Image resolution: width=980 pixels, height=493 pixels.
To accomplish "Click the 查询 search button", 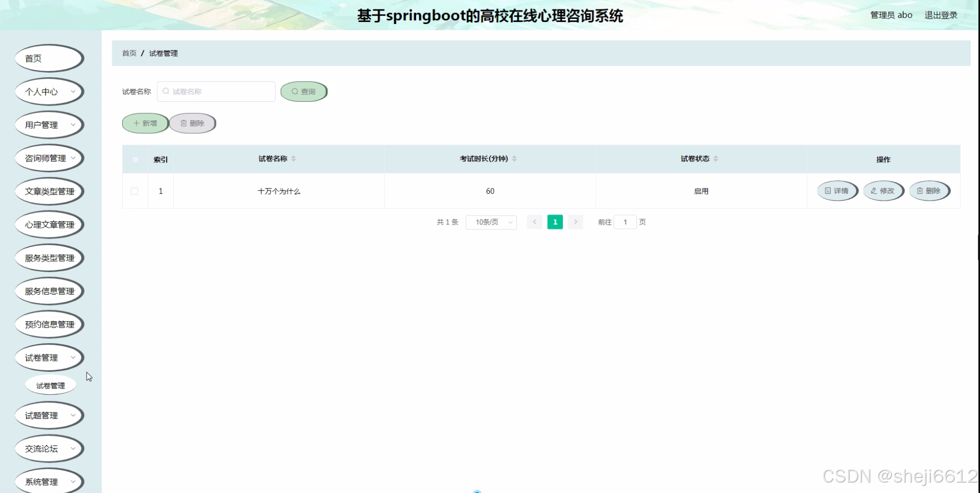I will coord(304,91).
